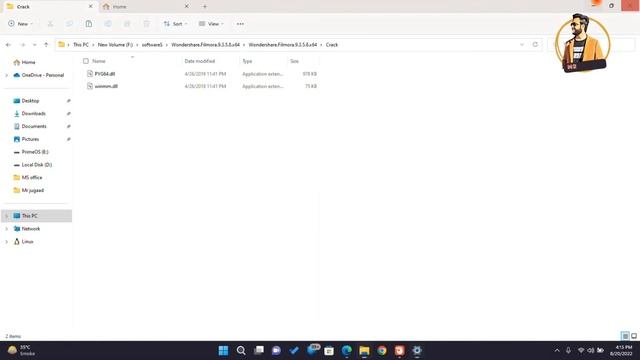
Task: Select Linux in navigation pane
Action: (x=27, y=242)
